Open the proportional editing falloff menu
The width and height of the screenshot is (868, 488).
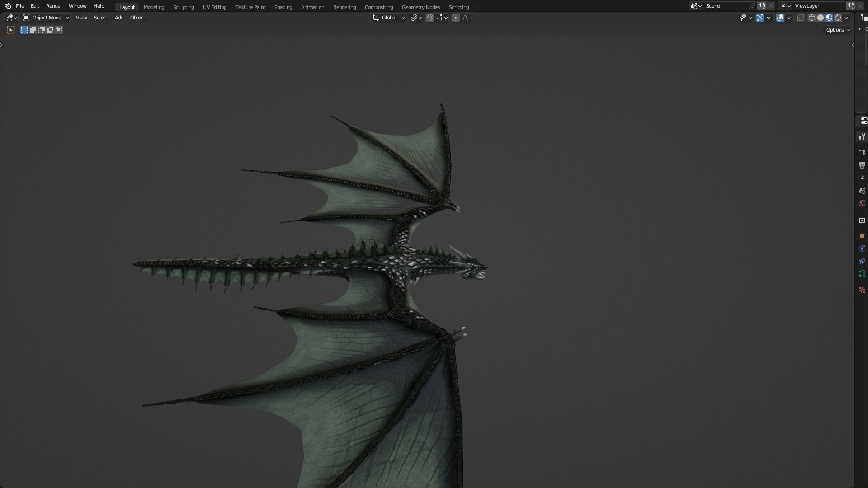pos(467,18)
